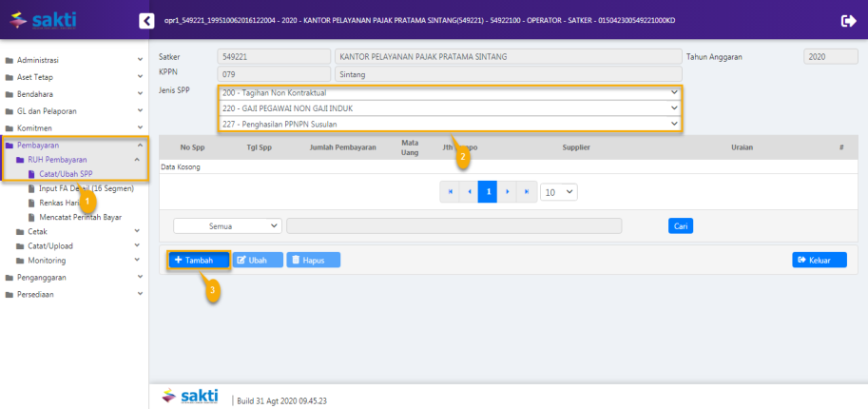Go to previous page in pagination

(468, 191)
